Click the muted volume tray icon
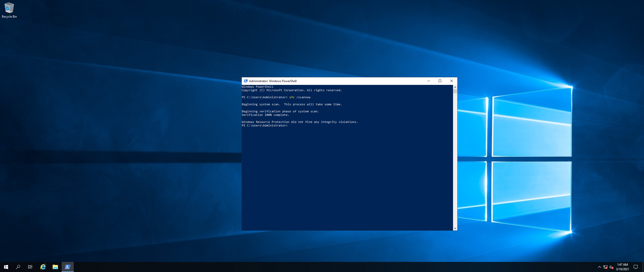Viewport: 644px width, 272px height. (612, 267)
